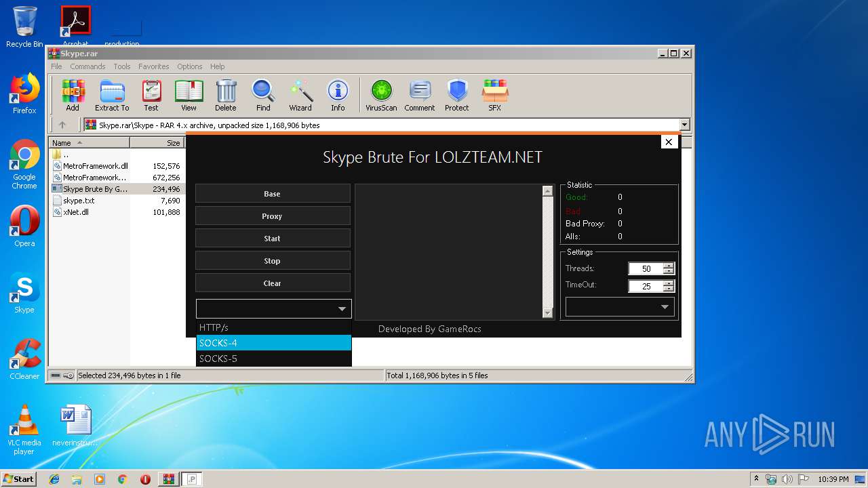The width and height of the screenshot is (868, 488).
Task: Click the Proxy button
Action: 273,216
